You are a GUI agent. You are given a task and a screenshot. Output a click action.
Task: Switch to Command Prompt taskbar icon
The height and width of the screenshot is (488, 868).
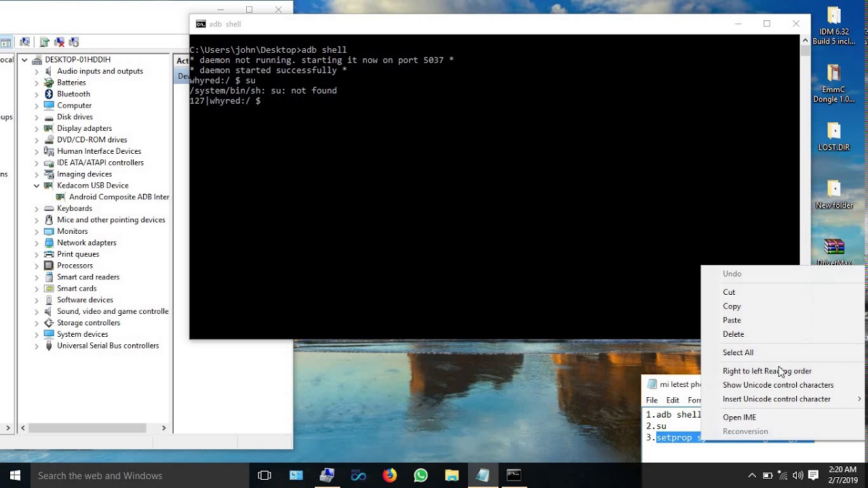pyautogui.click(x=514, y=476)
